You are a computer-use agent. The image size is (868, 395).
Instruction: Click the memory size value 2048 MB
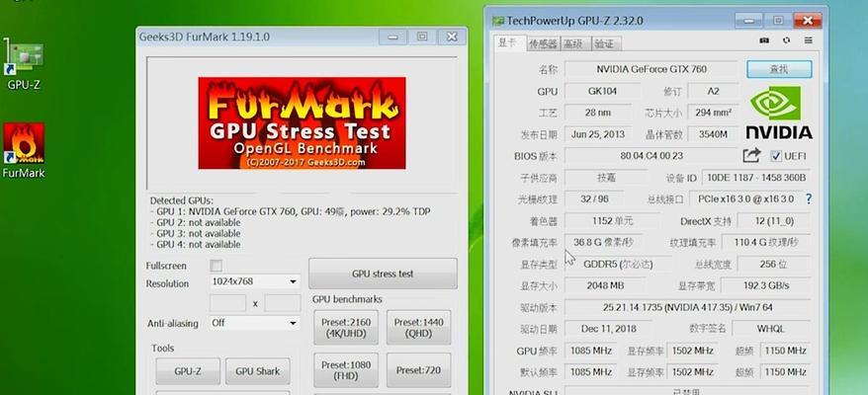click(x=605, y=285)
